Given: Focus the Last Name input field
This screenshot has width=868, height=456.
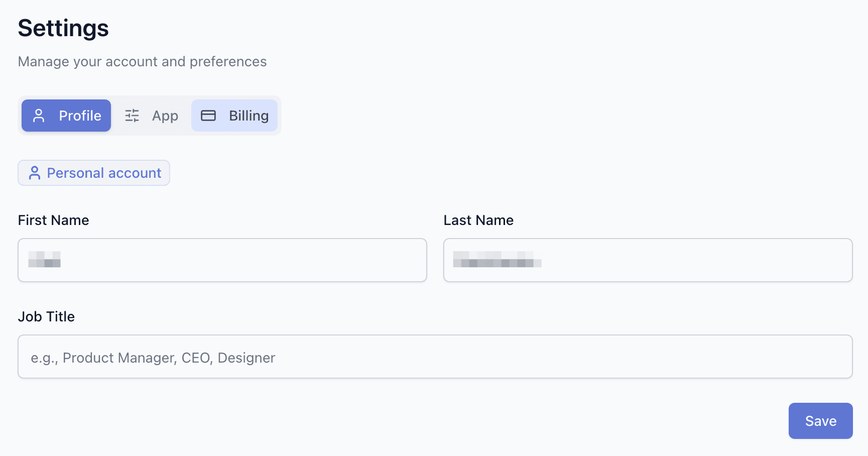Looking at the screenshot, I should pyautogui.click(x=648, y=260).
